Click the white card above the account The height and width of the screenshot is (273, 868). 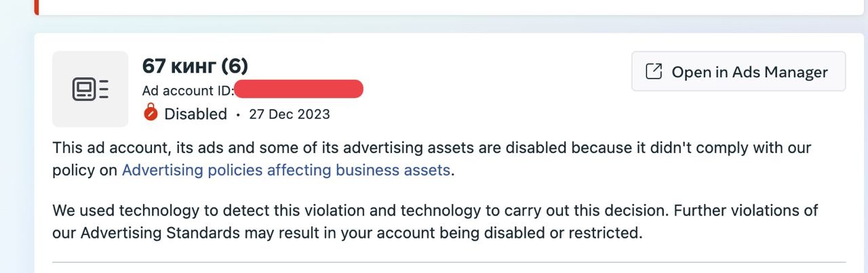coord(448,7)
